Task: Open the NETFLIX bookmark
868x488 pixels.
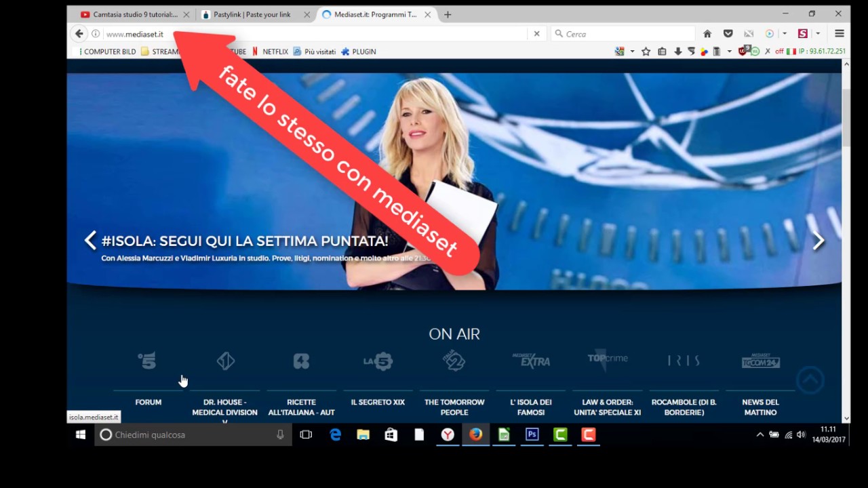Action: [270, 52]
